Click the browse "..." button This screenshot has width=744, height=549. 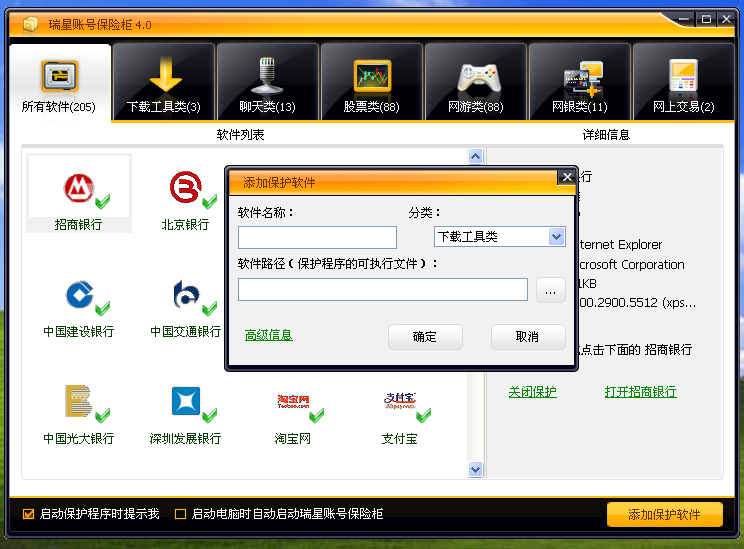pyautogui.click(x=550, y=290)
